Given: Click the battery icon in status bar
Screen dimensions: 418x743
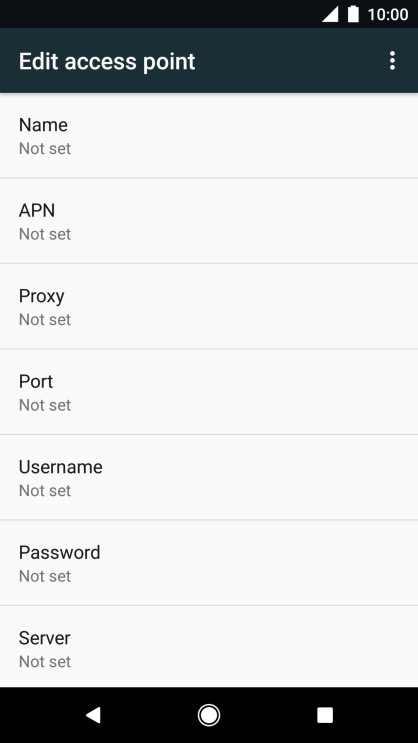Looking at the screenshot, I should pyautogui.click(x=353, y=14).
